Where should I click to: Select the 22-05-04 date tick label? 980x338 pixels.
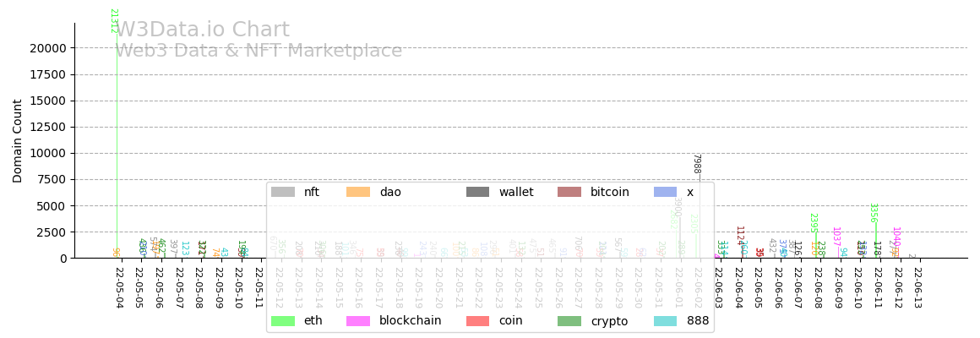(118, 287)
